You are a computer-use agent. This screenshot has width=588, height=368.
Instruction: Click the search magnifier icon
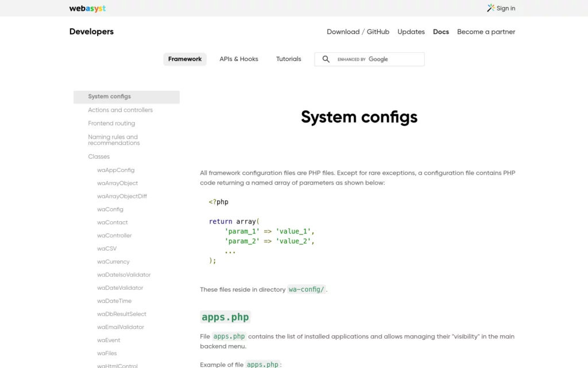pyautogui.click(x=326, y=59)
